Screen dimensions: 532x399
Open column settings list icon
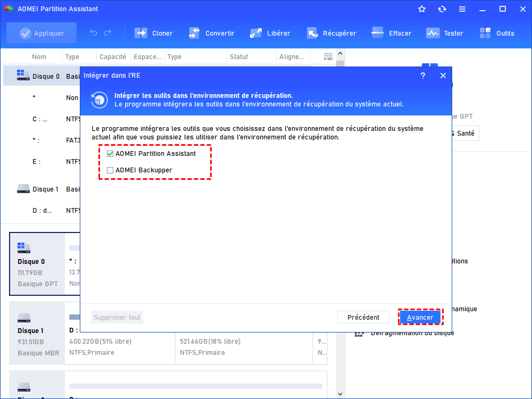(328, 57)
